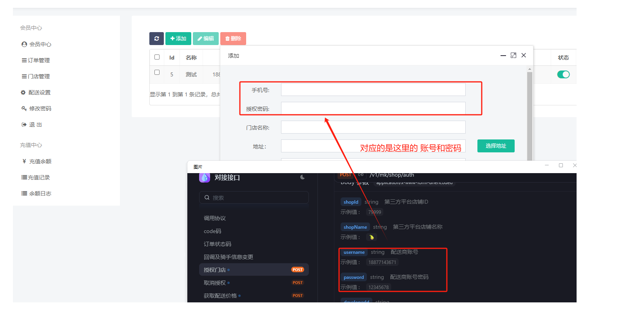Select 授权门店 POST entry
Screen dimensions: 644x311
[254, 269]
